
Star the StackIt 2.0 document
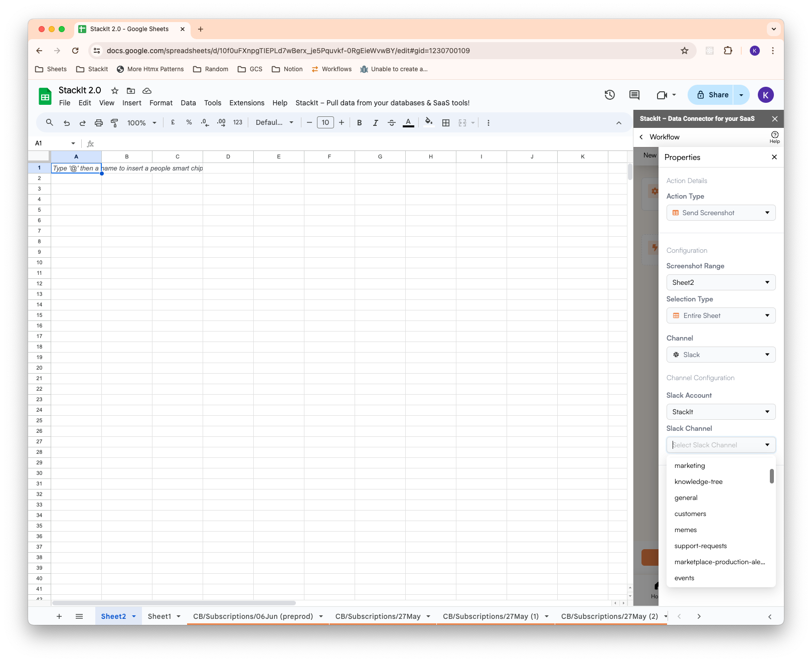pos(115,91)
